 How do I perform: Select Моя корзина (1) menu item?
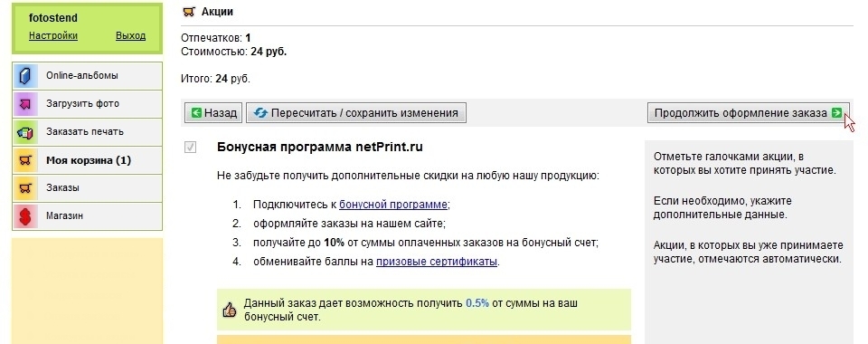click(87, 160)
